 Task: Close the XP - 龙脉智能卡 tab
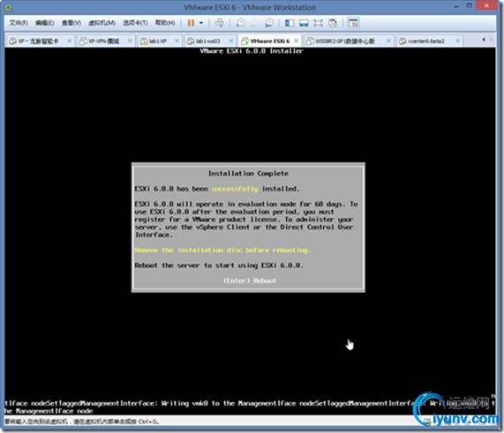(69, 41)
